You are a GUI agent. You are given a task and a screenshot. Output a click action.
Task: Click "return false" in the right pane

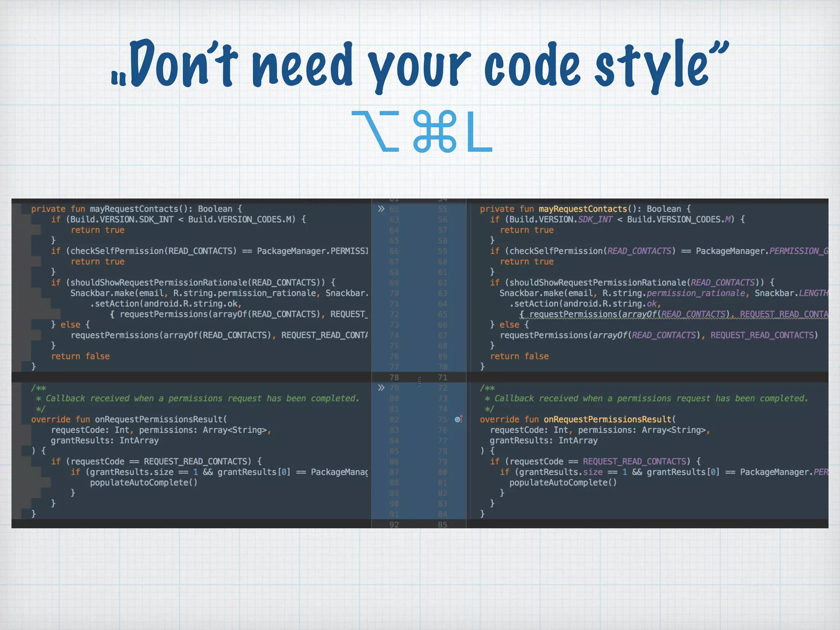[519, 356]
